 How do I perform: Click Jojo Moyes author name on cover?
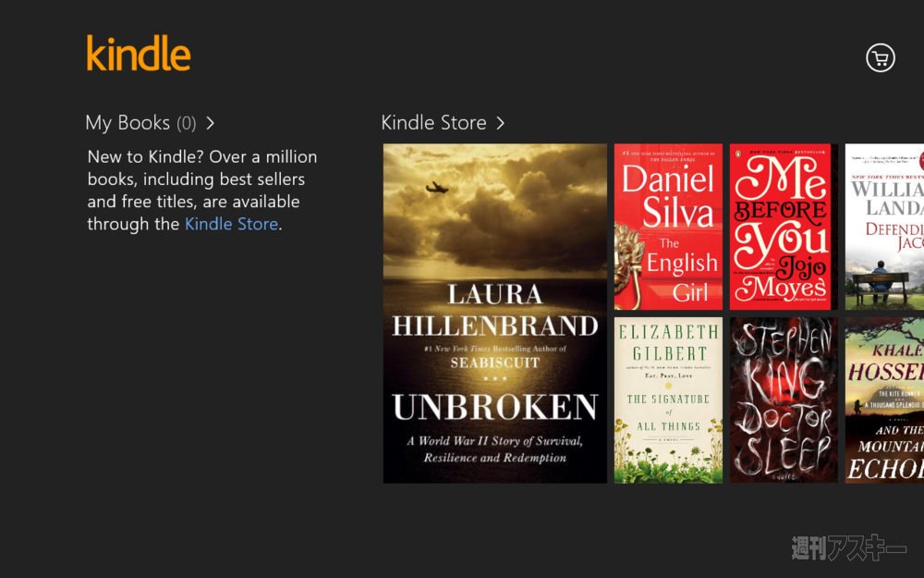[x=781, y=278]
